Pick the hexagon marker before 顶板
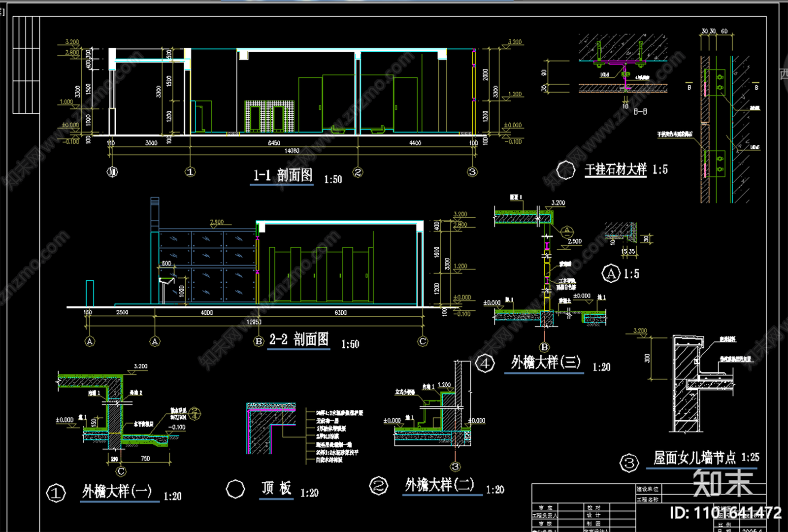788x532 pixels. [x=235, y=489]
